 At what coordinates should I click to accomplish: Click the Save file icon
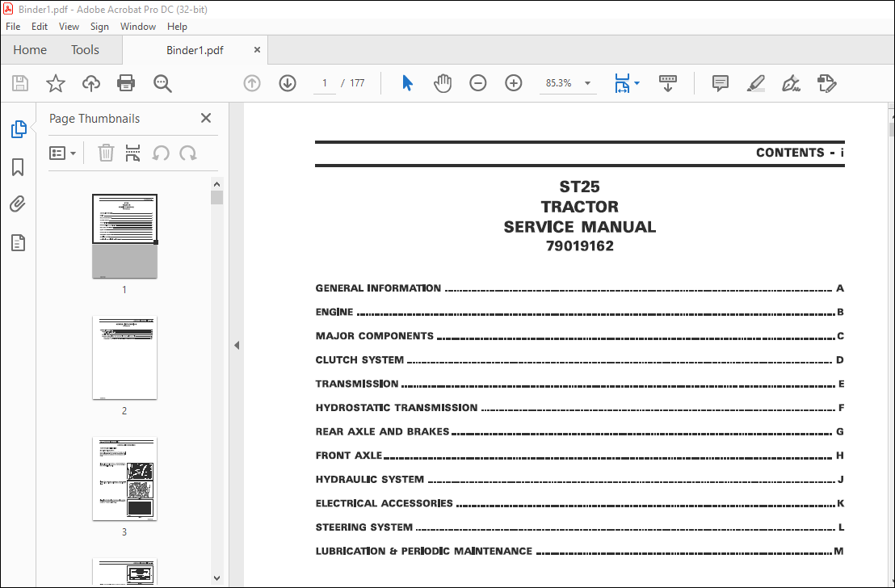point(20,83)
